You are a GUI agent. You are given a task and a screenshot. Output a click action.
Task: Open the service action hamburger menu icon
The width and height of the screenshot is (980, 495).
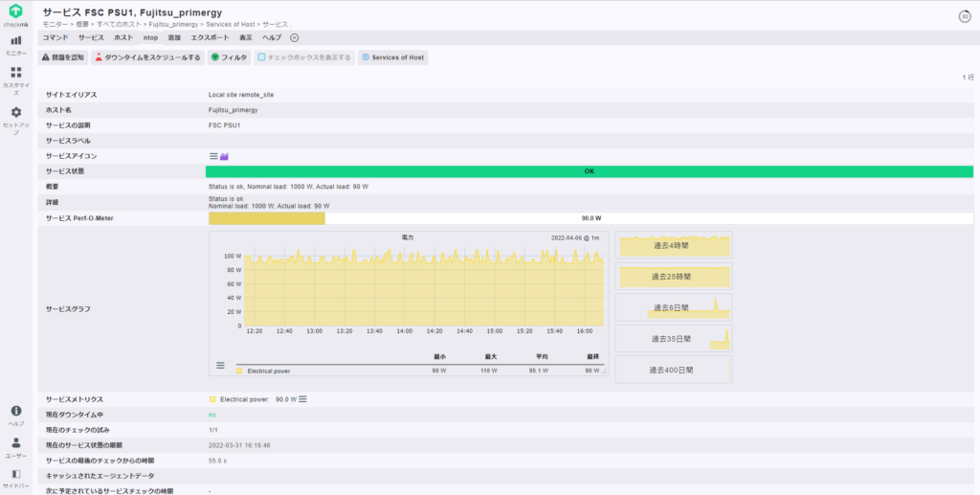click(213, 156)
